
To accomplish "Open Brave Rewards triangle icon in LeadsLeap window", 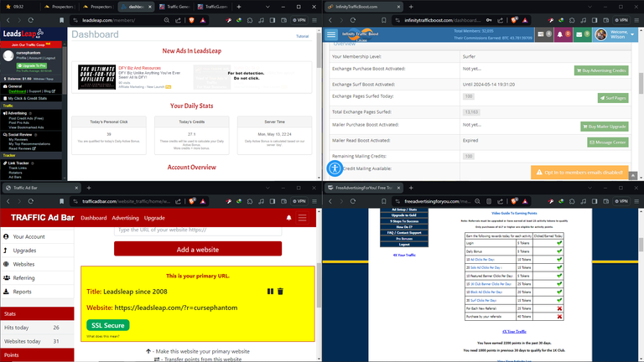I will (203, 20).
